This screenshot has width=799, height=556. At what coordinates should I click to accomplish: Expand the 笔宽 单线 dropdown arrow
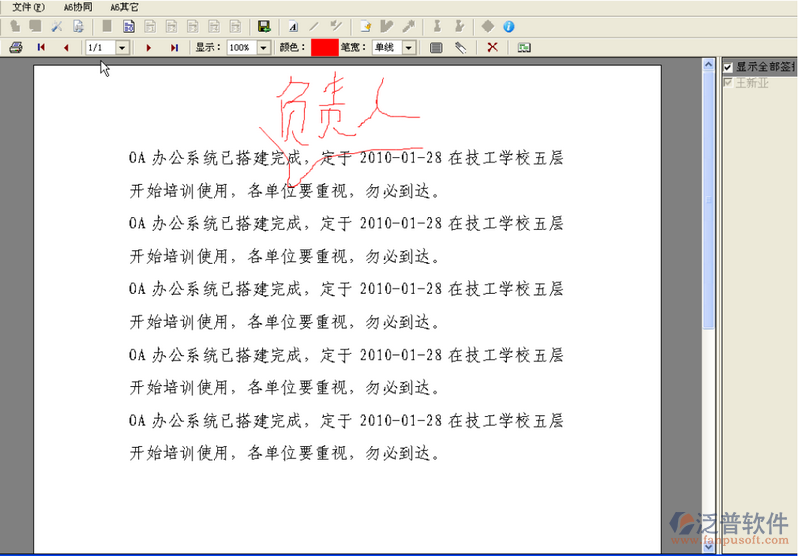coord(409,47)
